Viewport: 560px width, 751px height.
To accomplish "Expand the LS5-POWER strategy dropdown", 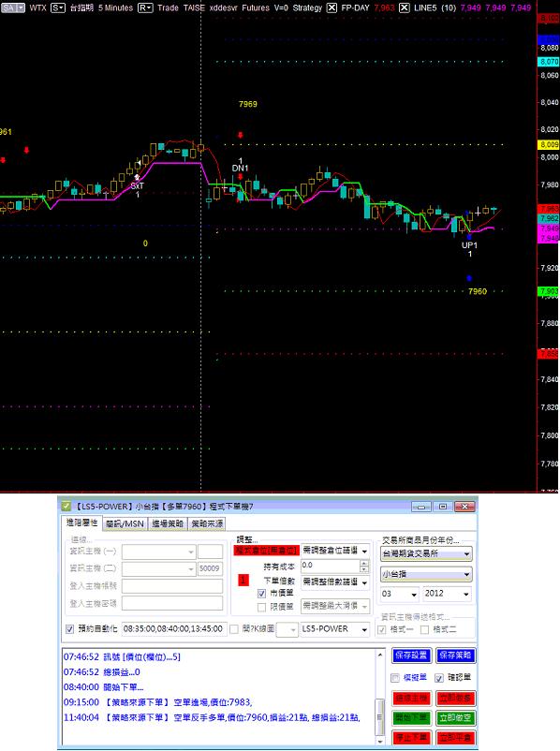I will [335, 629].
